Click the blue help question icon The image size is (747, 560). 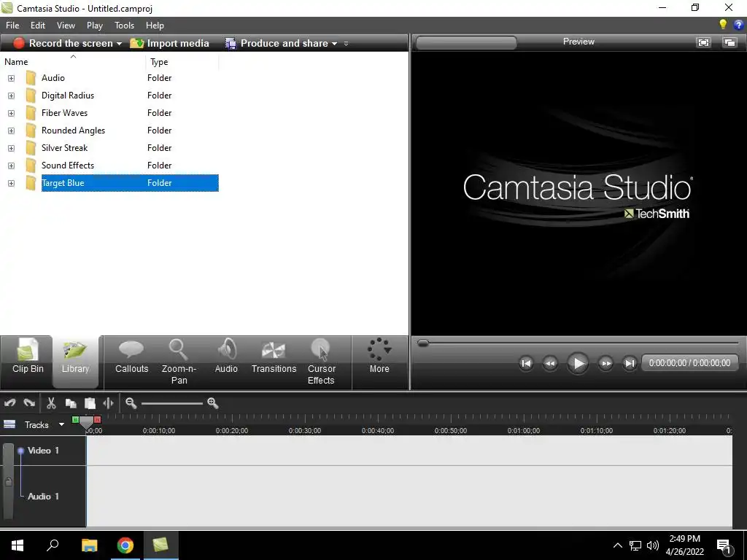click(x=738, y=25)
